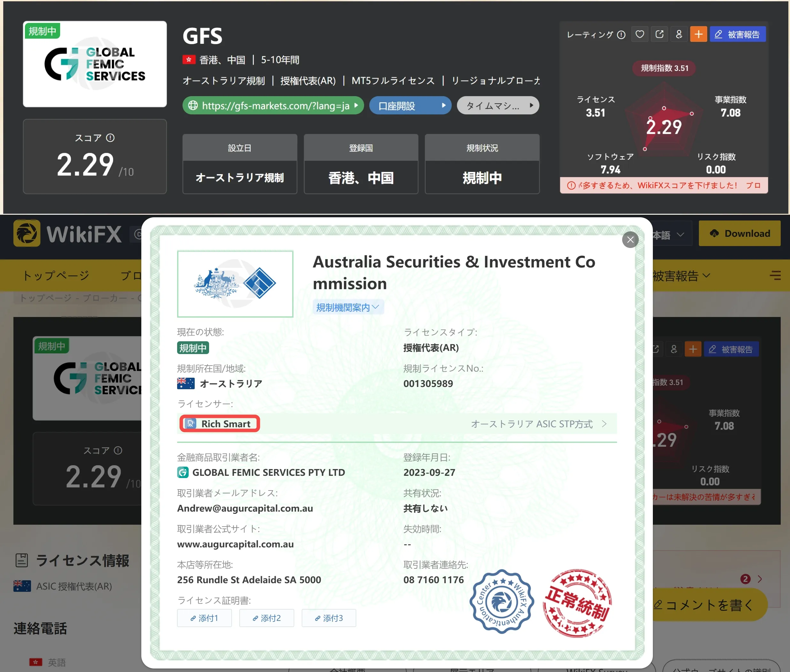This screenshot has height=672, width=790.
Task: Click the 規制指数 3.51 badge in top card
Action: click(x=664, y=68)
